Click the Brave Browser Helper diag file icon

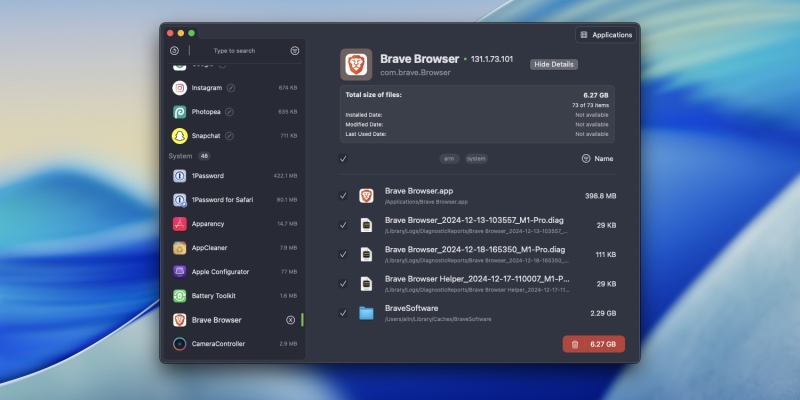[366, 284]
